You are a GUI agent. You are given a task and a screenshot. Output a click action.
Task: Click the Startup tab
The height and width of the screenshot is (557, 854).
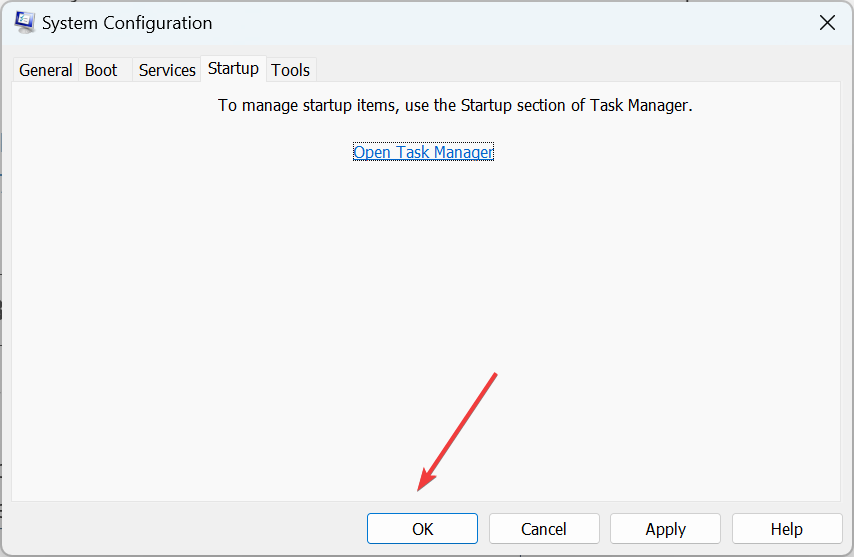coord(234,69)
